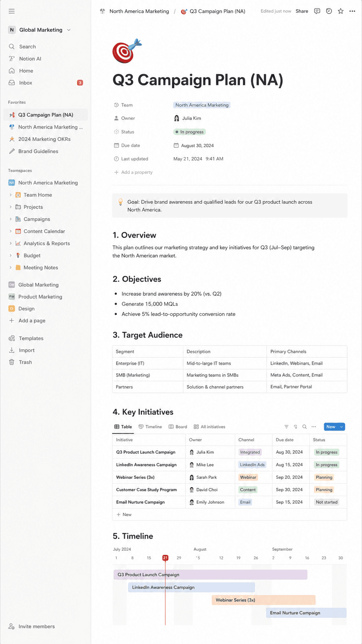Click the target page icon emoji
This screenshot has width=362, height=644.
tap(127, 51)
